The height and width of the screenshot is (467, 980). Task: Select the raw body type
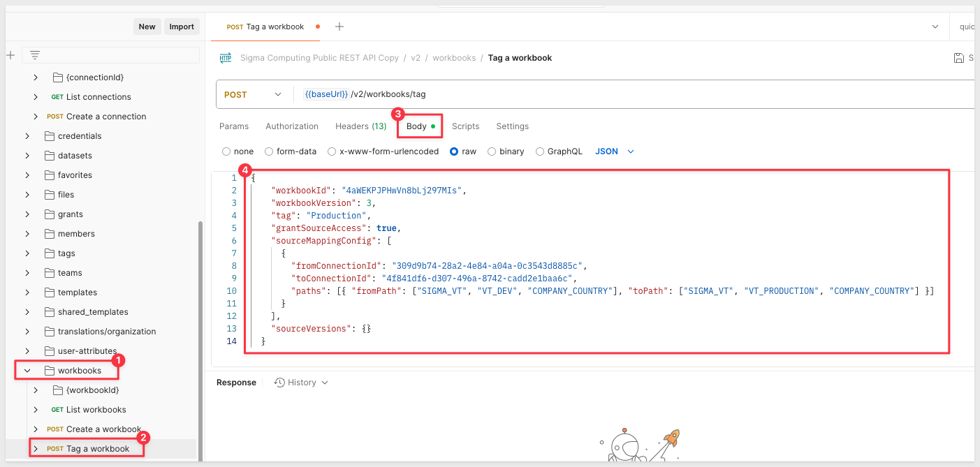454,151
